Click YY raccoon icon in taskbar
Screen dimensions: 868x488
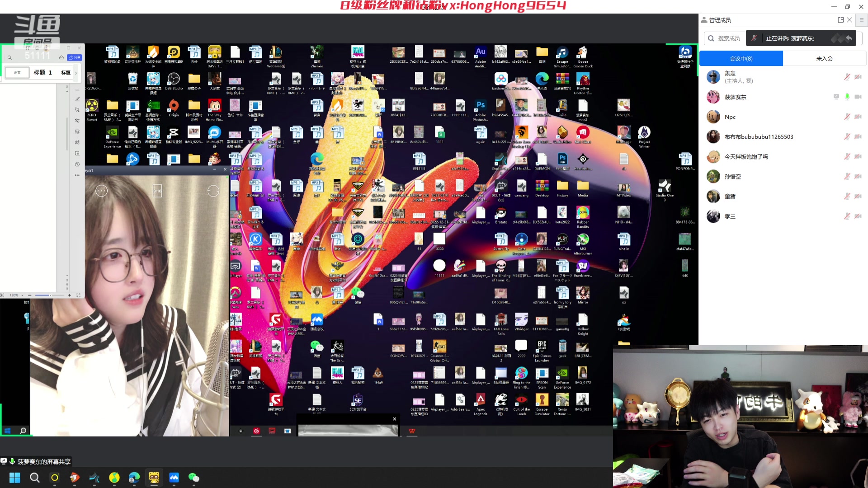[154, 478]
